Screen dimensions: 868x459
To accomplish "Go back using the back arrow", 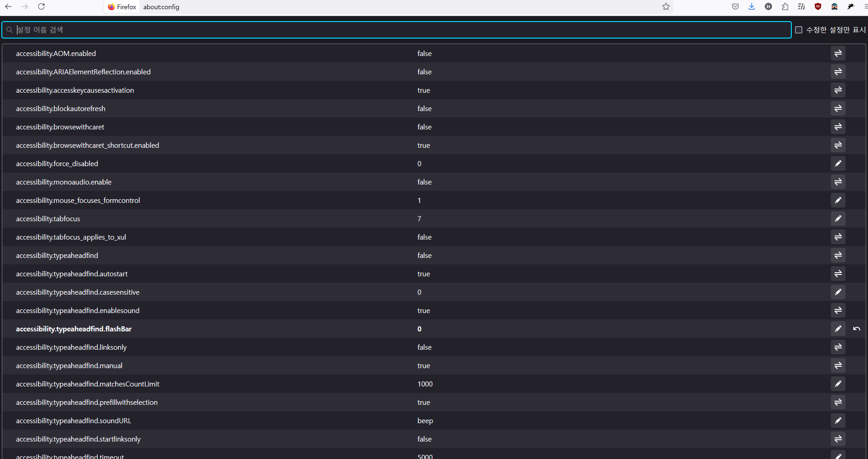I will [x=8, y=6].
